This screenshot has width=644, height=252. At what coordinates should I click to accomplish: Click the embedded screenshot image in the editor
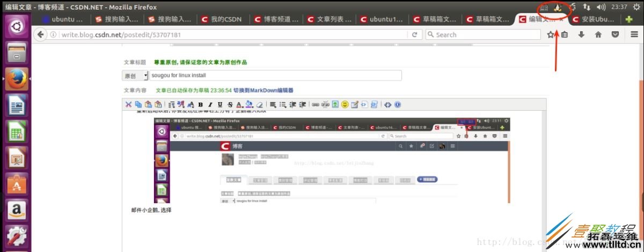tap(332, 160)
